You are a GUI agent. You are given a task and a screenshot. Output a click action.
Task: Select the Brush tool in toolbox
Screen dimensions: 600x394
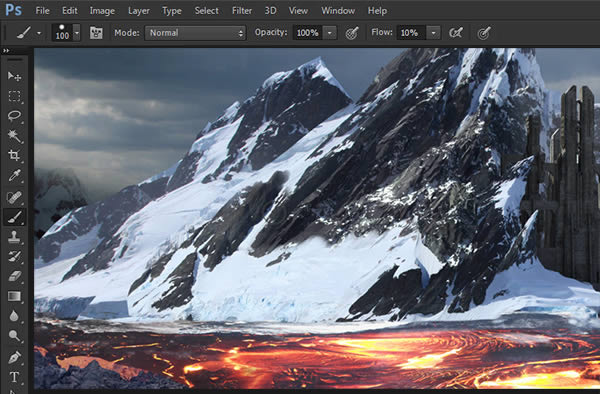click(14, 217)
